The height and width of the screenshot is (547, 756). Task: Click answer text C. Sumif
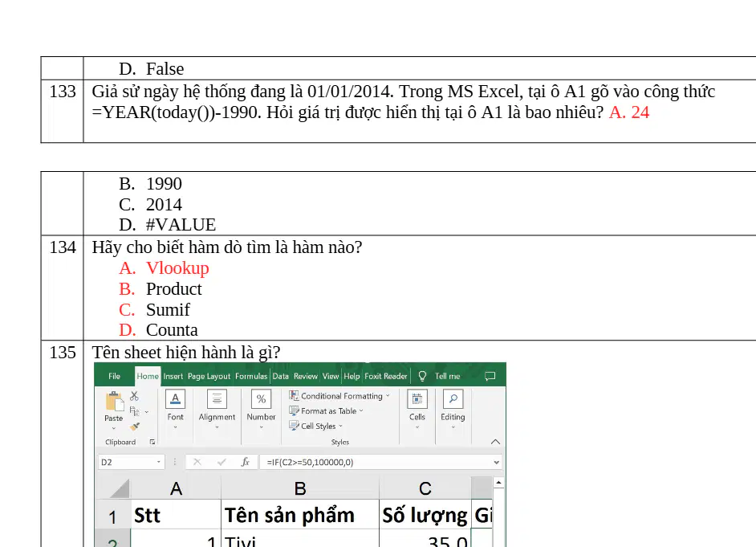(x=154, y=310)
